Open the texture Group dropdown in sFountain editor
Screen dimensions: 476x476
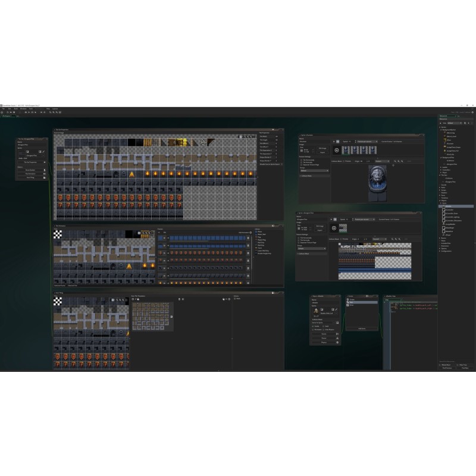click(x=314, y=171)
